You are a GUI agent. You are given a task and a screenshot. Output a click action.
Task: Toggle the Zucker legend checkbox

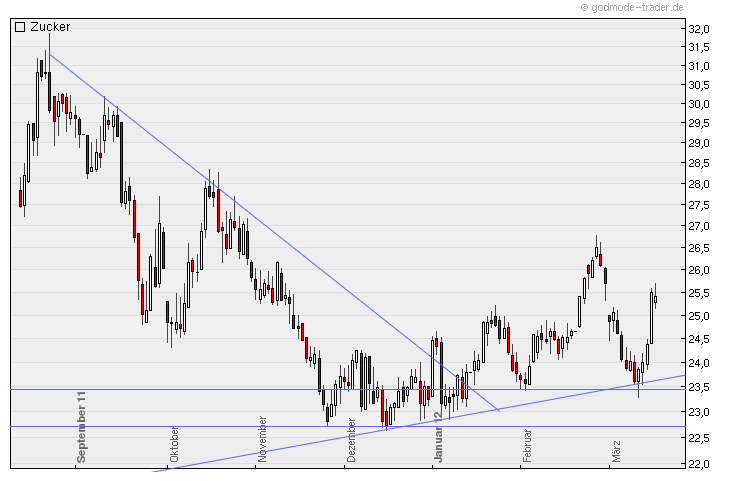20,27
